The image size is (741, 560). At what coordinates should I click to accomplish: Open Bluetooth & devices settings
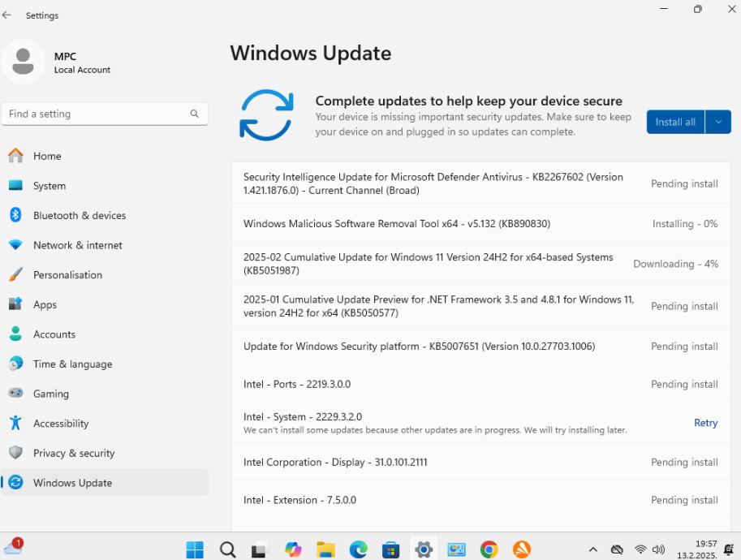coord(105,216)
